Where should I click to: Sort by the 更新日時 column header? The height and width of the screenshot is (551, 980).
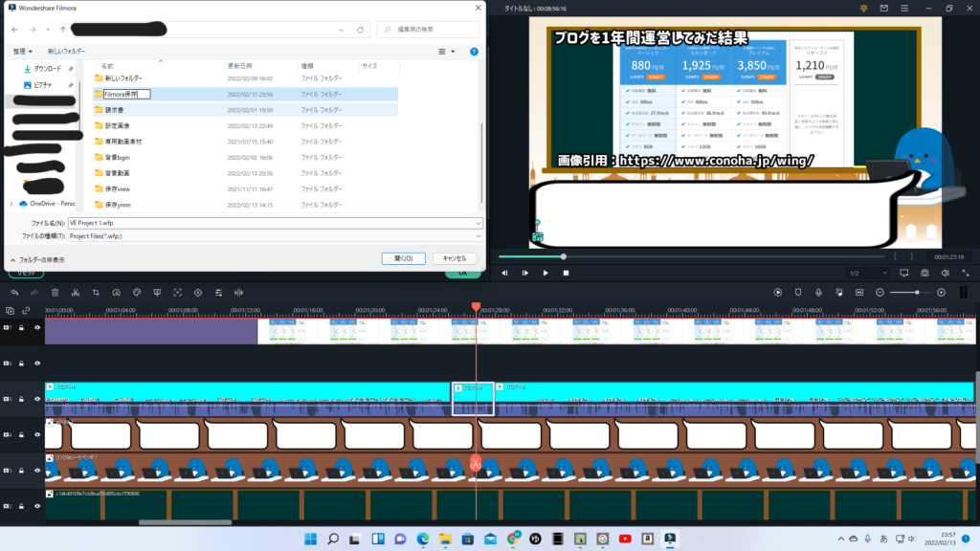tap(239, 66)
